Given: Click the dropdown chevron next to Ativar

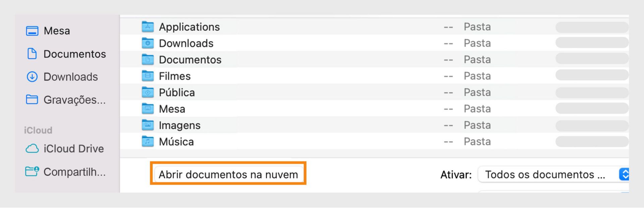Looking at the screenshot, I should coord(624,174).
